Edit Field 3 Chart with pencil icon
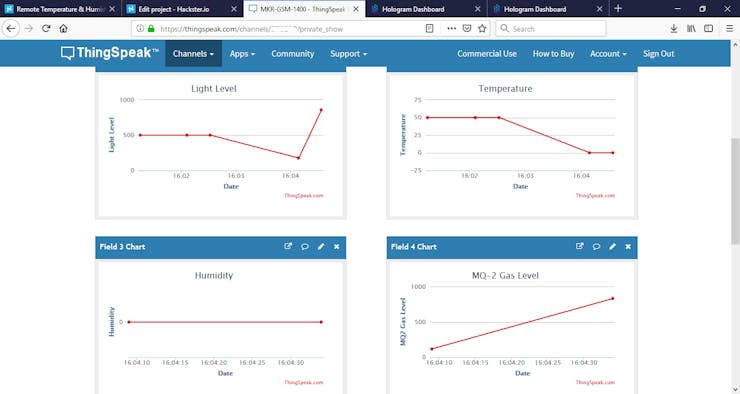This screenshot has width=740, height=394. point(321,246)
